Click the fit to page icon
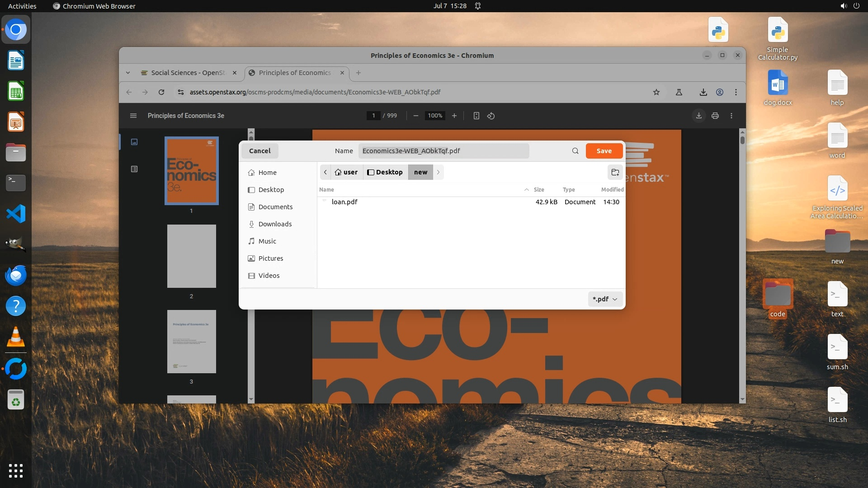 tap(476, 116)
